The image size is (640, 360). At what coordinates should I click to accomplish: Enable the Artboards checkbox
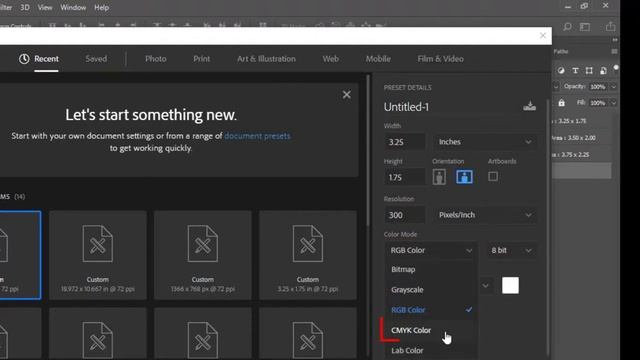493,176
